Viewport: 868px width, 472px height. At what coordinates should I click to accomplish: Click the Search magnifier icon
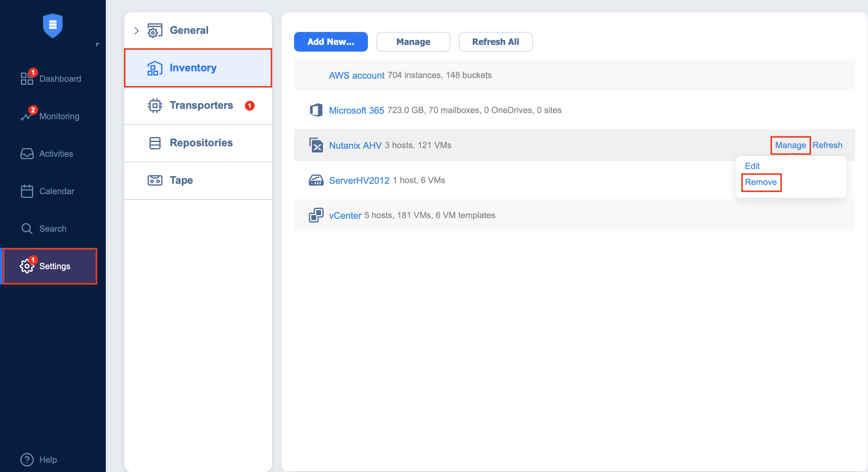[27, 229]
